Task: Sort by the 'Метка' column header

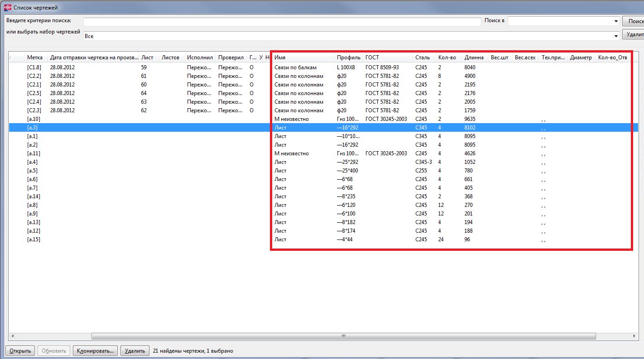Action: coord(35,57)
